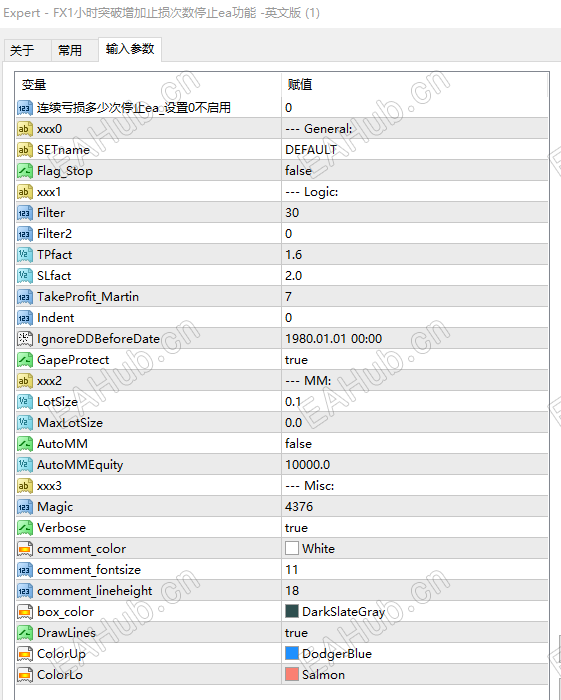Click the double icon next to MaxLotSize
Screen dimensions: 561x700
click(25, 423)
